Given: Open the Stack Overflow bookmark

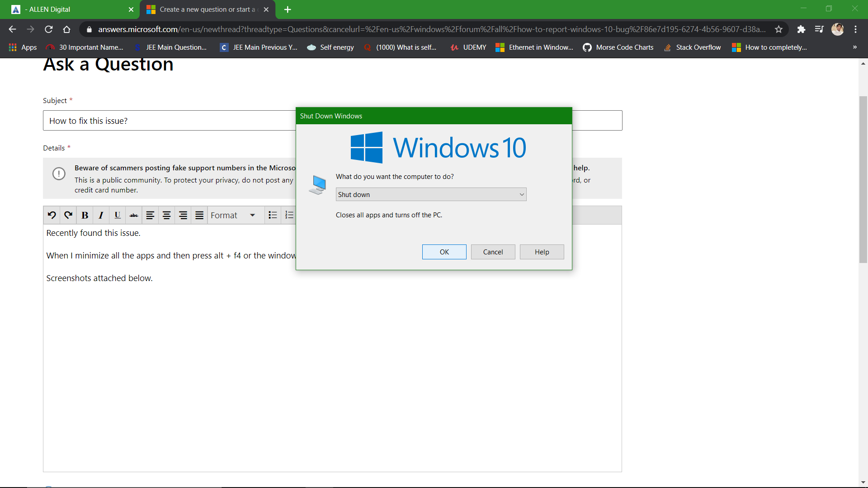Looking at the screenshot, I should click(692, 47).
